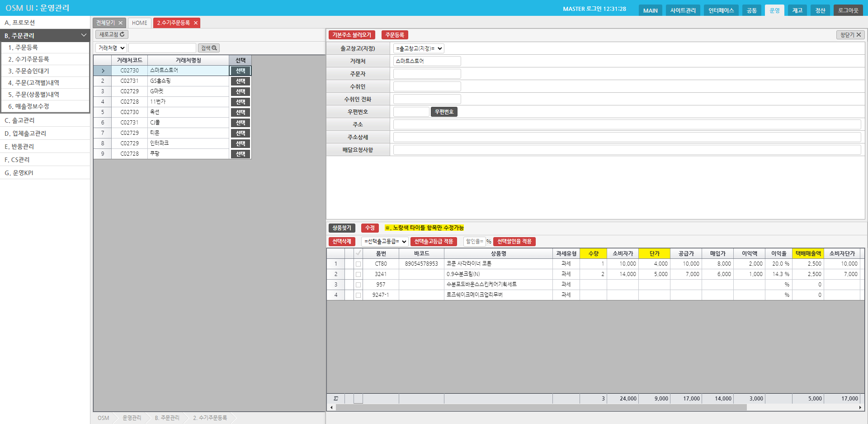The height and width of the screenshot is (424, 868).
Task: Select the 쿠팡 client with 선택 button
Action: pyautogui.click(x=241, y=154)
